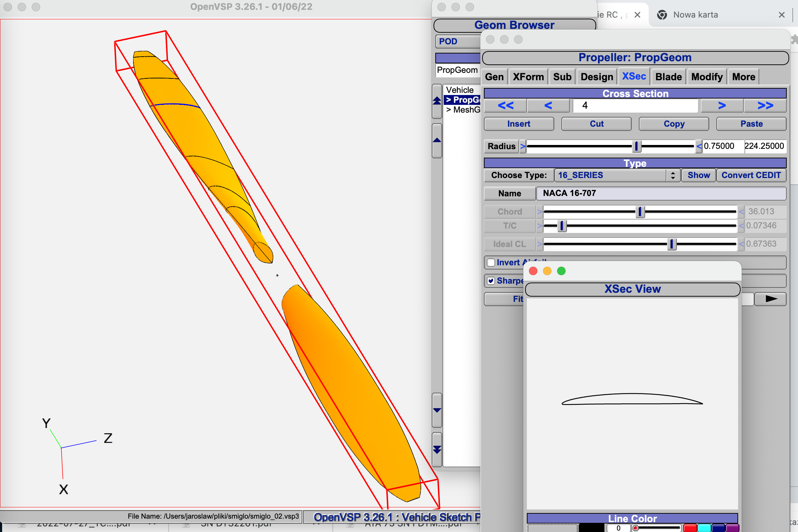The width and height of the screenshot is (798, 532).
Task: Click the Convert CEDIT button
Action: pyautogui.click(x=751, y=175)
